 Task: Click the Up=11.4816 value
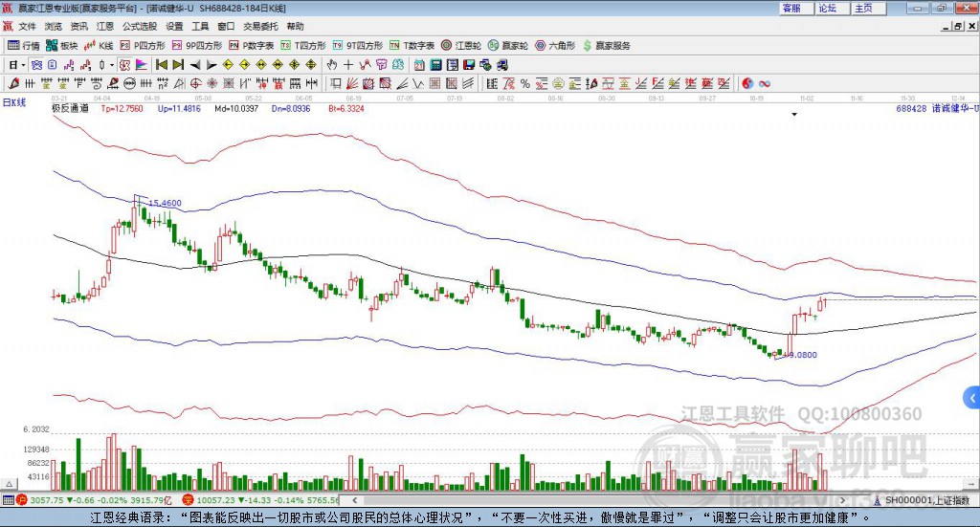click(x=179, y=109)
